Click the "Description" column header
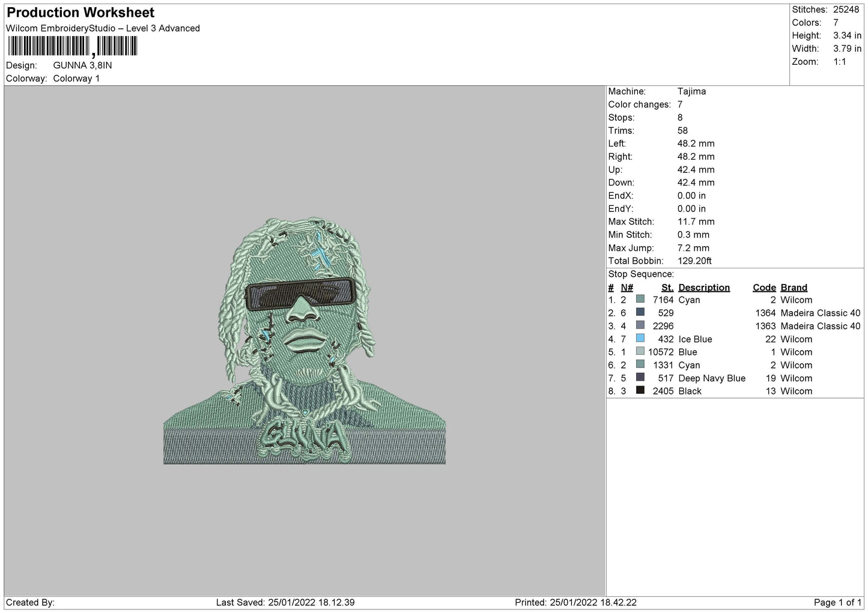 (704, 288)
